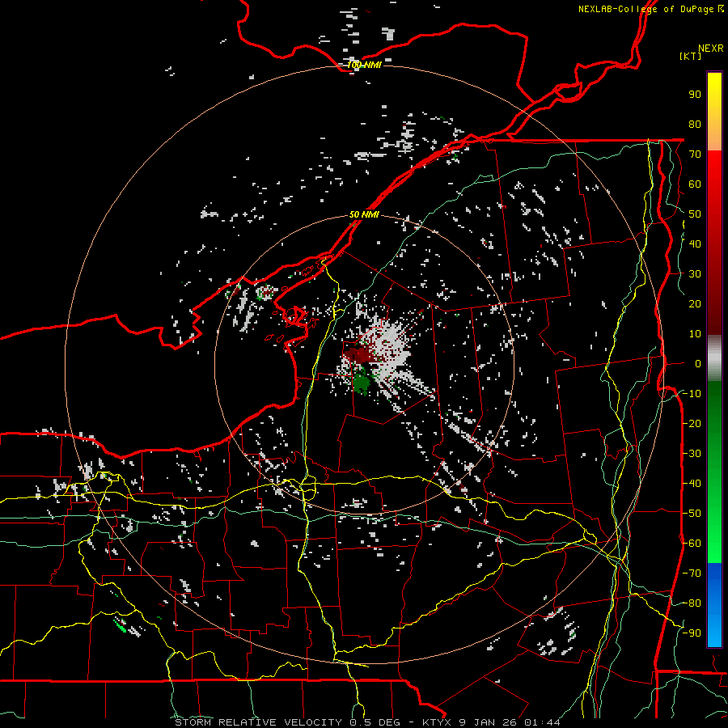
Task: Pick the gray zero-velocity segment of color bar
Action: tap(714, 358)
